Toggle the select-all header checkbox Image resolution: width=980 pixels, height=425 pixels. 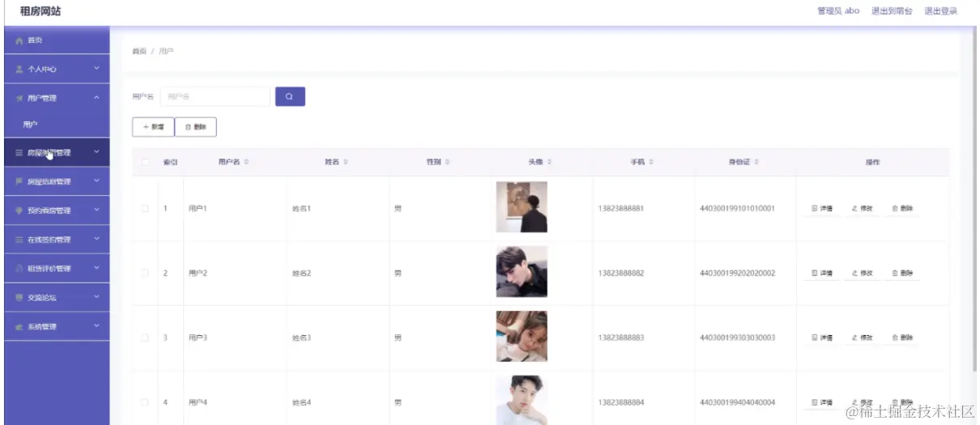[145, 163]
